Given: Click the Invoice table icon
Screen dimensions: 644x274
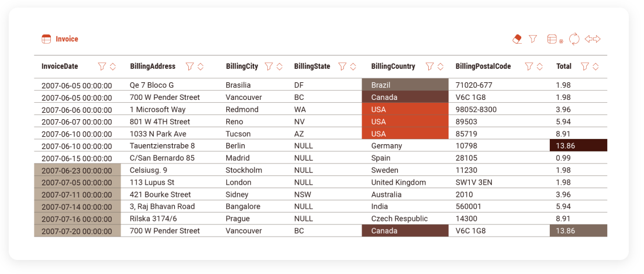Looking at the screenshot, I should coord(46,39).
